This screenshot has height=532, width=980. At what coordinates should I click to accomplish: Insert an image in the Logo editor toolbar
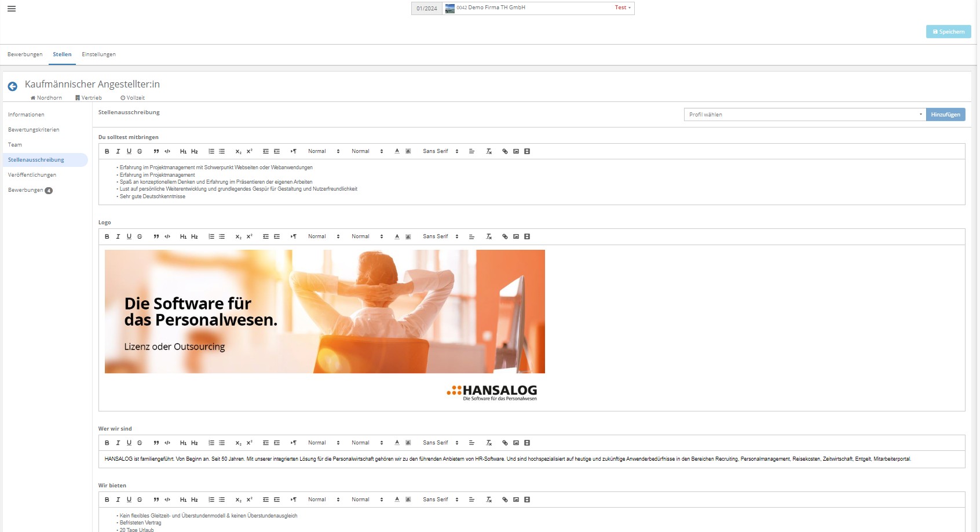pos(515,236)
